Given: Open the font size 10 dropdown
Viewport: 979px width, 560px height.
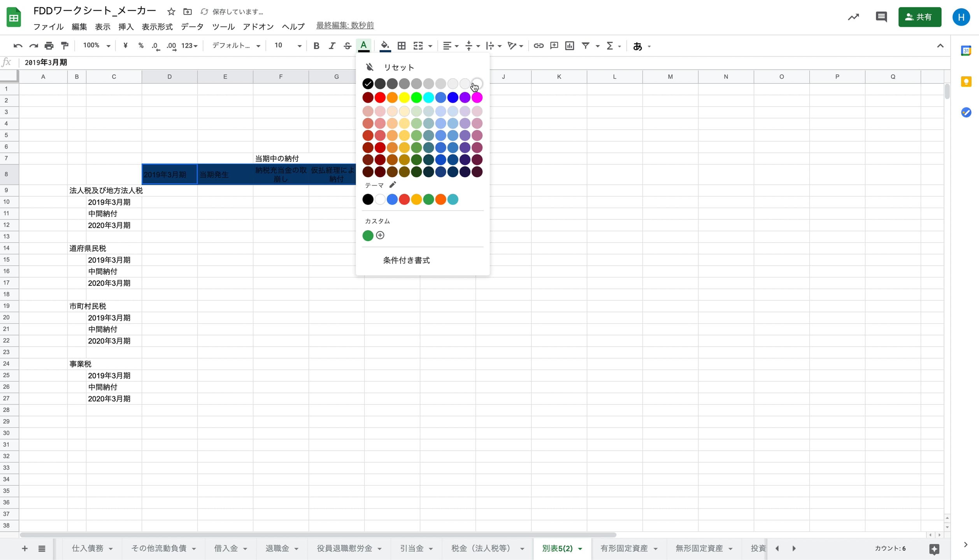Looking at the screenshot, I should pos(288,46).
